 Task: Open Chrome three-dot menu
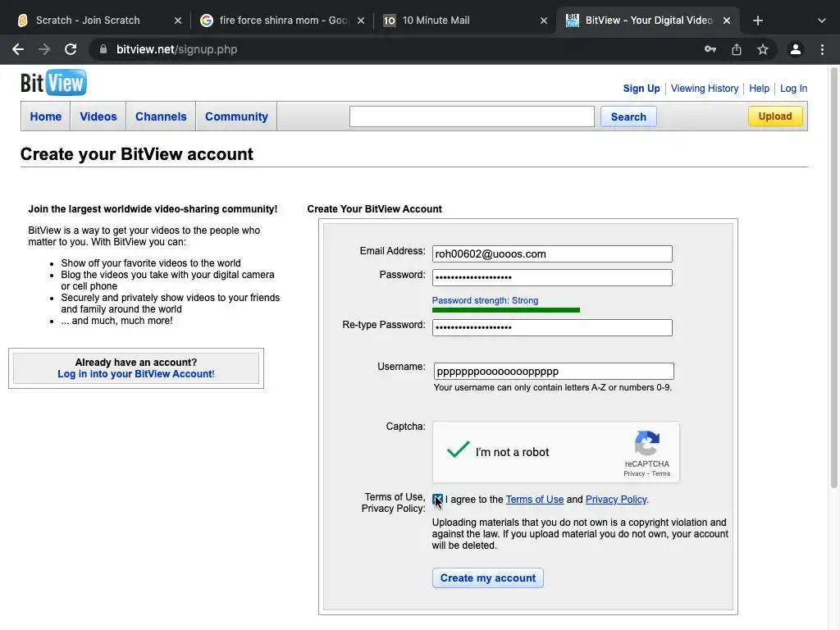[822, 49]
